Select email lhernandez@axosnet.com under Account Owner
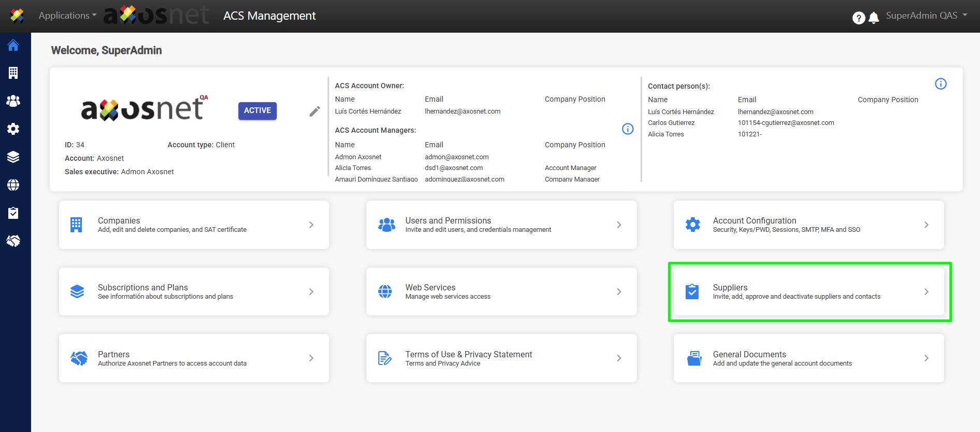Screen dimensions: 980x432 (462, 112)
